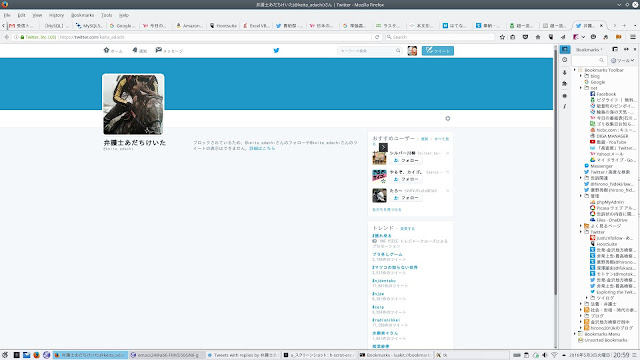The height and width of the screenshot is (360, 640).
Task: Click the back navigation arrow
Action: [7, 37]
